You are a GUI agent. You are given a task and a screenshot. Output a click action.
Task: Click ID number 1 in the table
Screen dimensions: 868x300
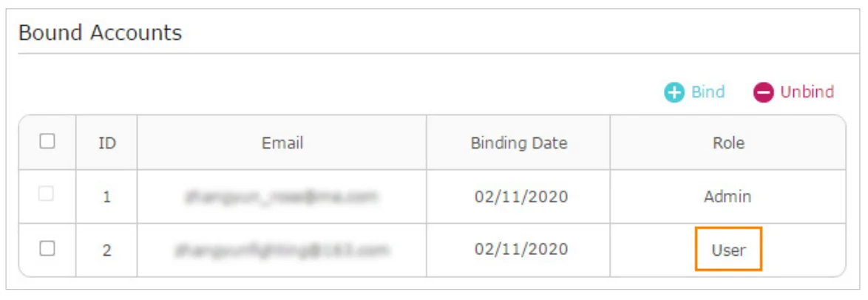coord(106,197)
